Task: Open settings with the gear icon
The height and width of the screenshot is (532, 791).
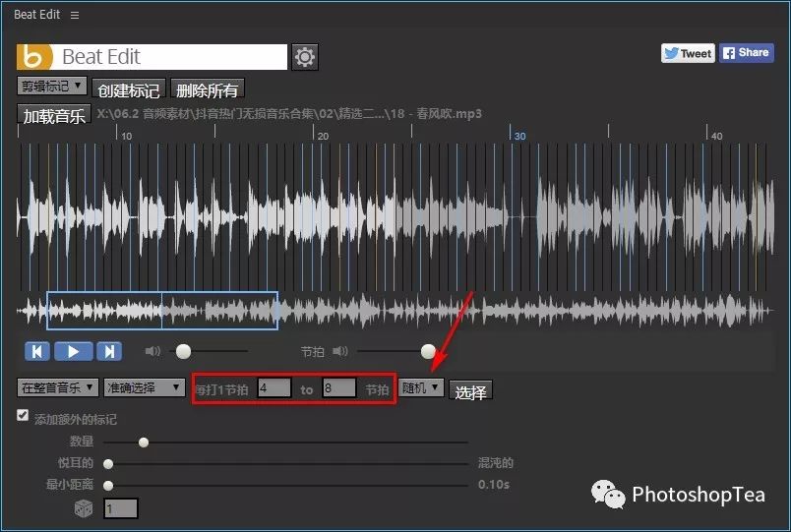Action: (305, 57)
